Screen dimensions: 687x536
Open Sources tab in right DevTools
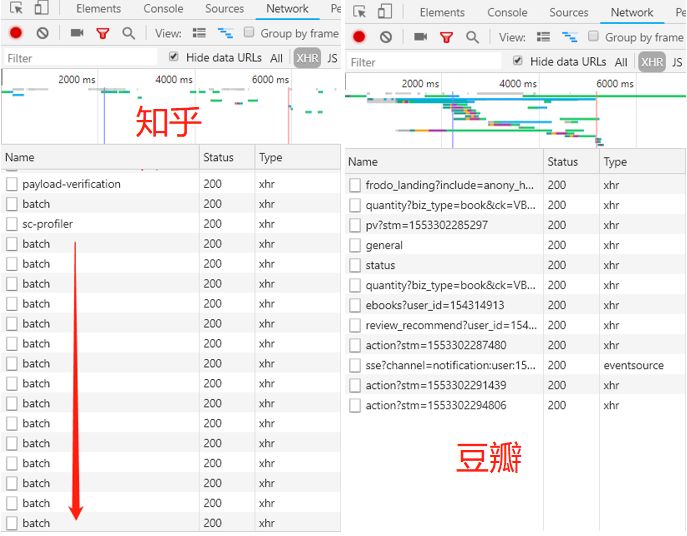569,13
